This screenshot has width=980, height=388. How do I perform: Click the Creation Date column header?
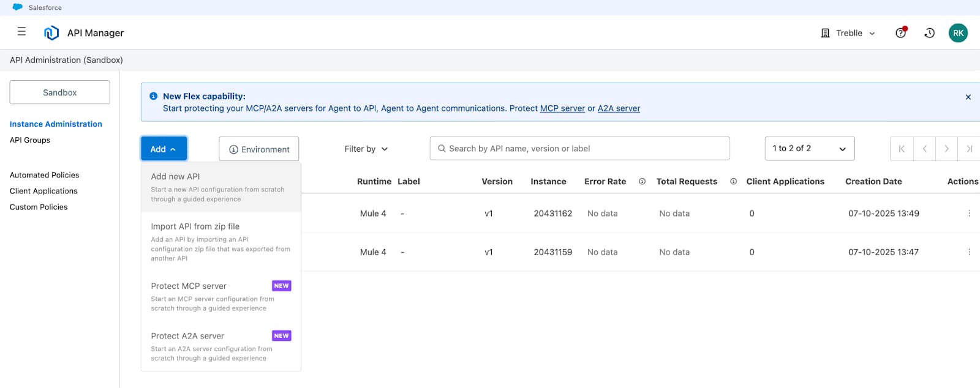coord(873,181)
